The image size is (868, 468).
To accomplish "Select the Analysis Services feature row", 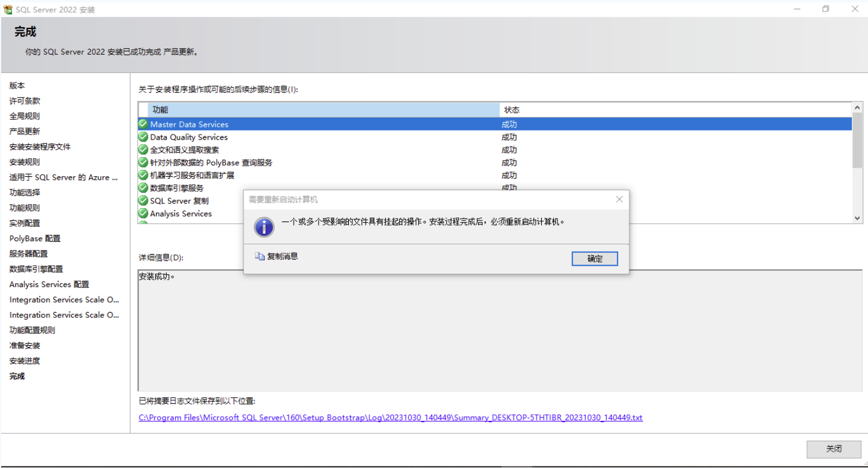I will [191, 213].
